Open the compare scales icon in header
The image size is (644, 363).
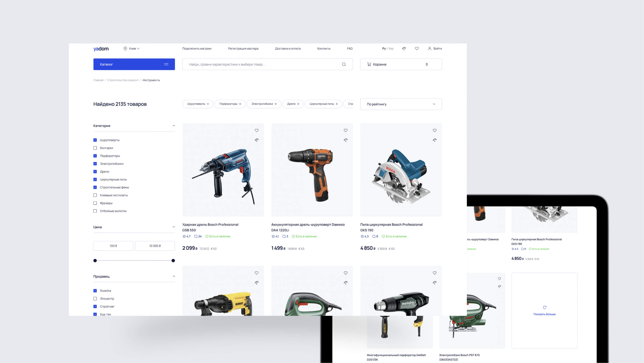tap(404, 49)
